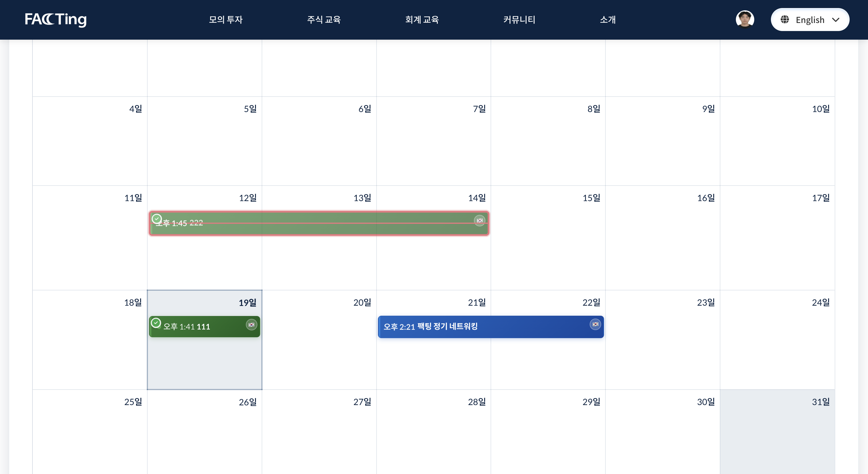
Task: Expand the English language dropdown
Action: coord(809,20)
